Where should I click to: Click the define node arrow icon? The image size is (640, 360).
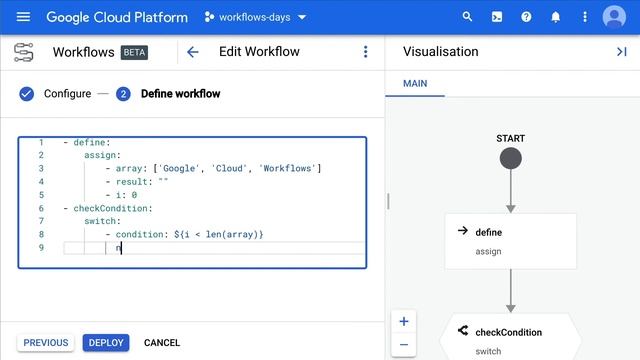click(462, 231)
